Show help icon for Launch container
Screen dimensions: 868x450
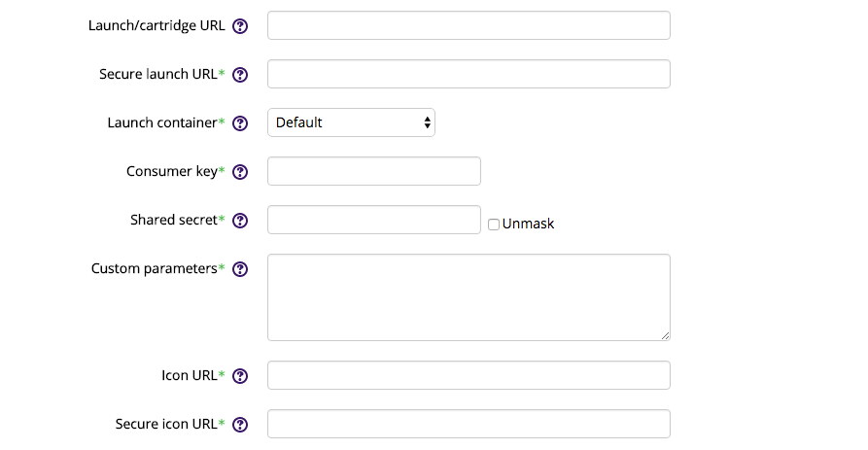[x=240, y=123]
